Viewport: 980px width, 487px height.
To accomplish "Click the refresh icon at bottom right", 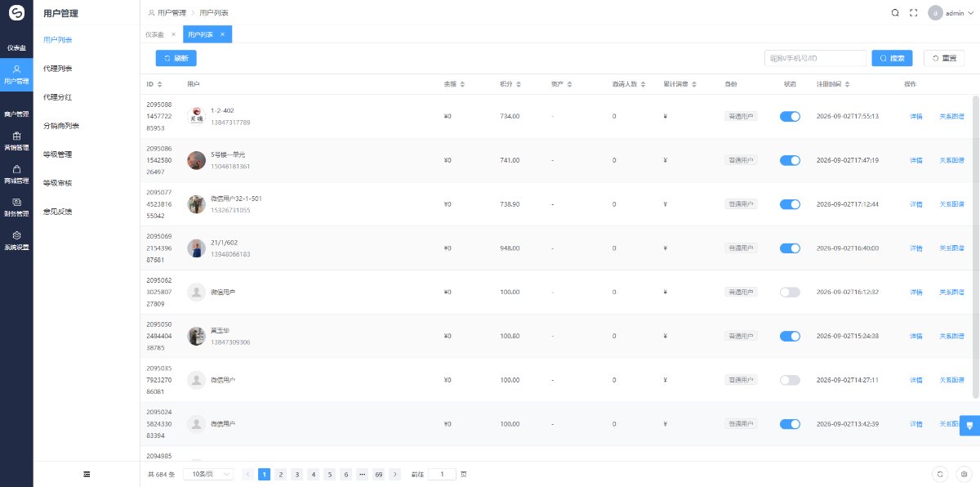I will [940, 474].
